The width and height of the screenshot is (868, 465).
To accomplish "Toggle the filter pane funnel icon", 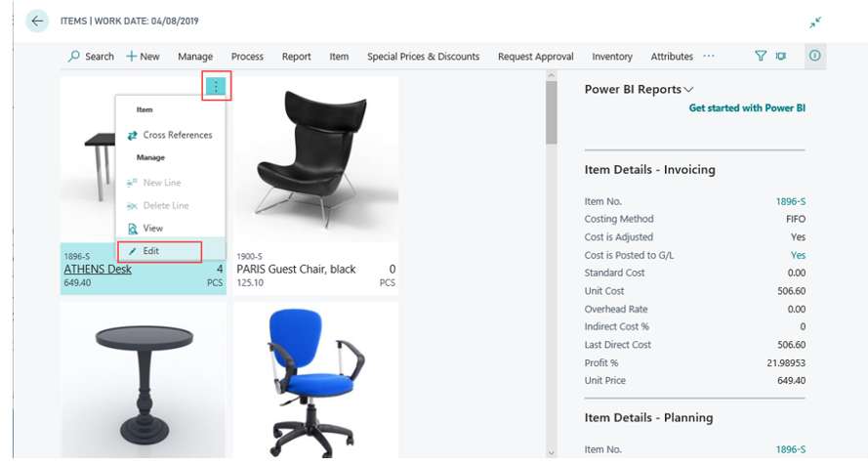I will (761, 56).
